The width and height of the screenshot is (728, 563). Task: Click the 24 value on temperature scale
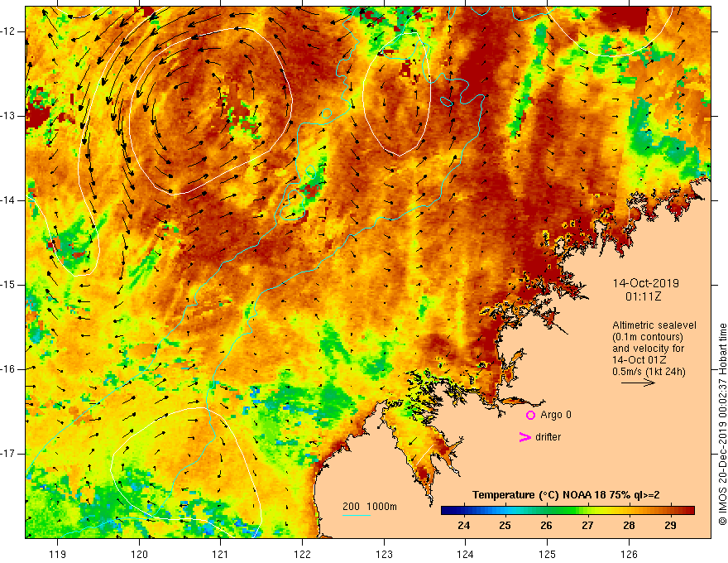(x=464, y=526)
